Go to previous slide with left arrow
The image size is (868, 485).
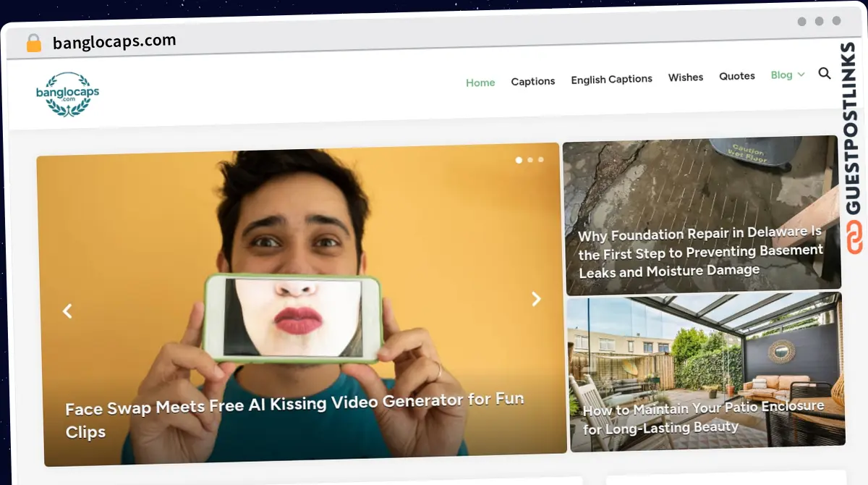pyautogui.click(x=67, y=311)
